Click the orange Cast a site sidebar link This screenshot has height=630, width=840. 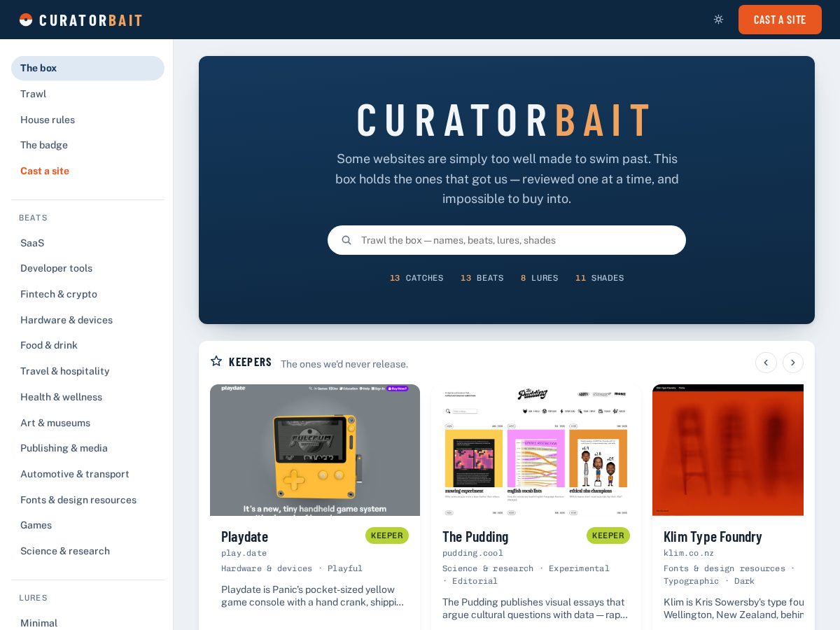(x=87, y=171)
